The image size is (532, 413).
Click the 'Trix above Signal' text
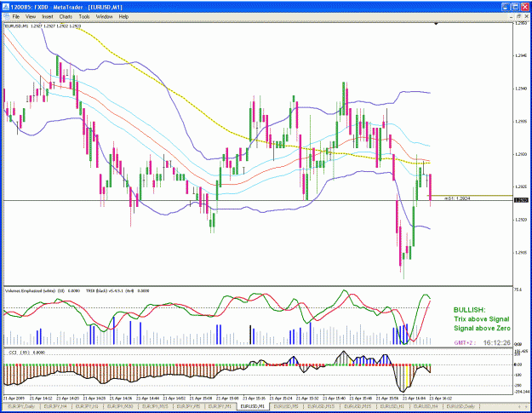tap(482, 319)
